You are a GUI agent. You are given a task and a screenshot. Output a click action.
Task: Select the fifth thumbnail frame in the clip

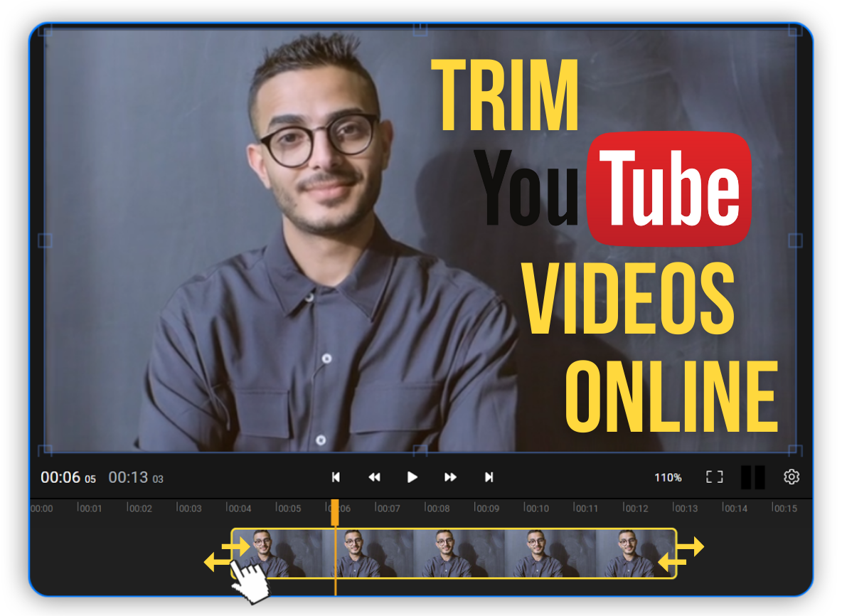[x=635, y=553]
